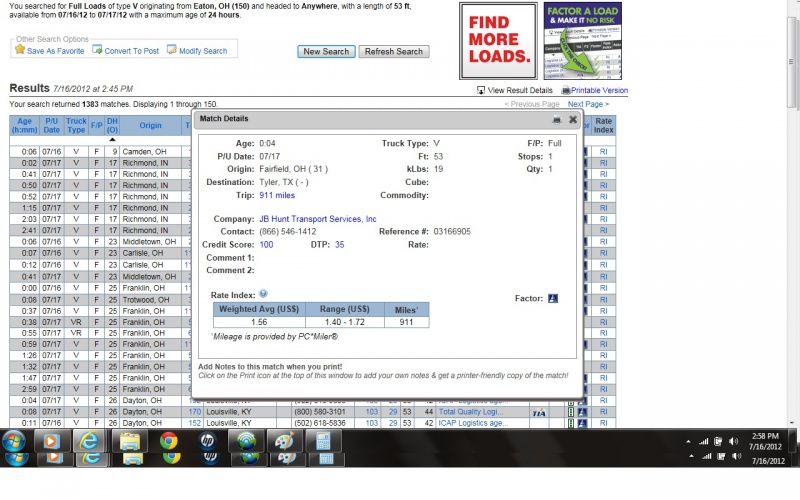Screen dimensions: 800x500
Task: Open the Rate Index help icon
Action: (x=263, y=294)
